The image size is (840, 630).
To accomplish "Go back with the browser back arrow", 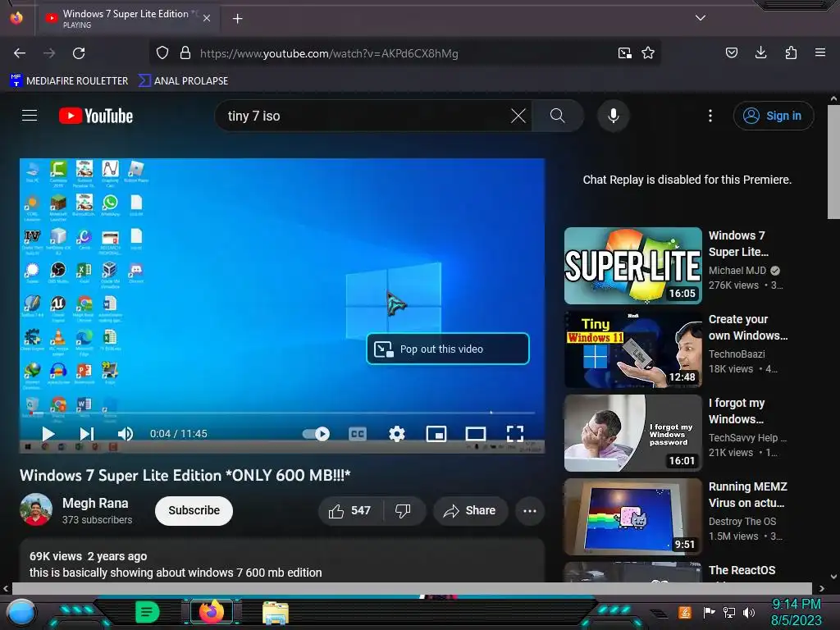I will pos(20,53).
